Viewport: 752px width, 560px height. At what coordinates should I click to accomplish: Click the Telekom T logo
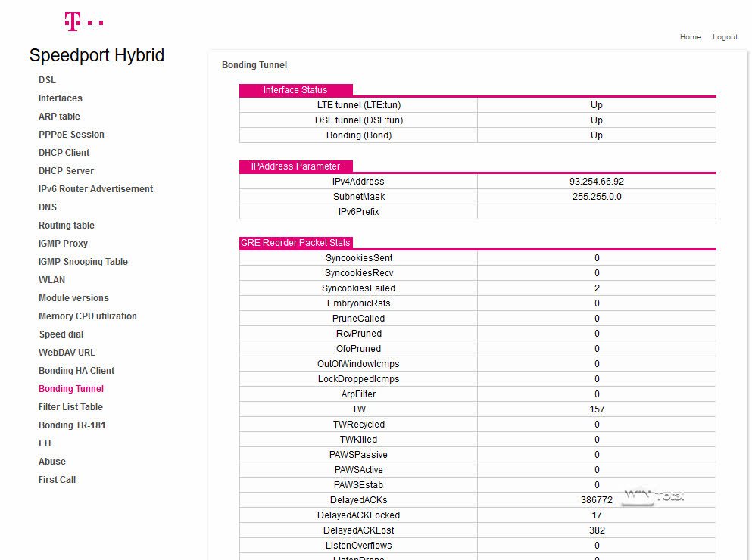coord(84,22)
